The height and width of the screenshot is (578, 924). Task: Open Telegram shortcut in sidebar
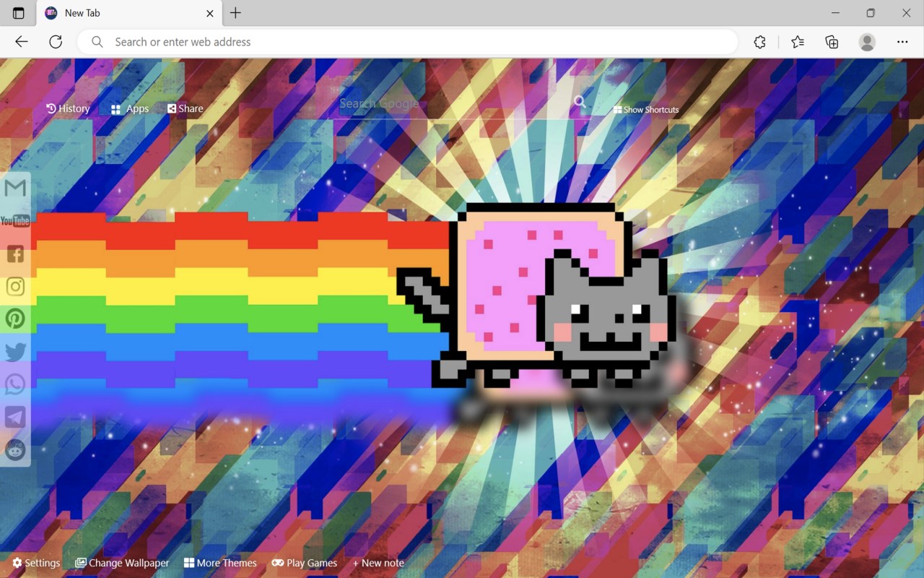(x=15, y=417)
